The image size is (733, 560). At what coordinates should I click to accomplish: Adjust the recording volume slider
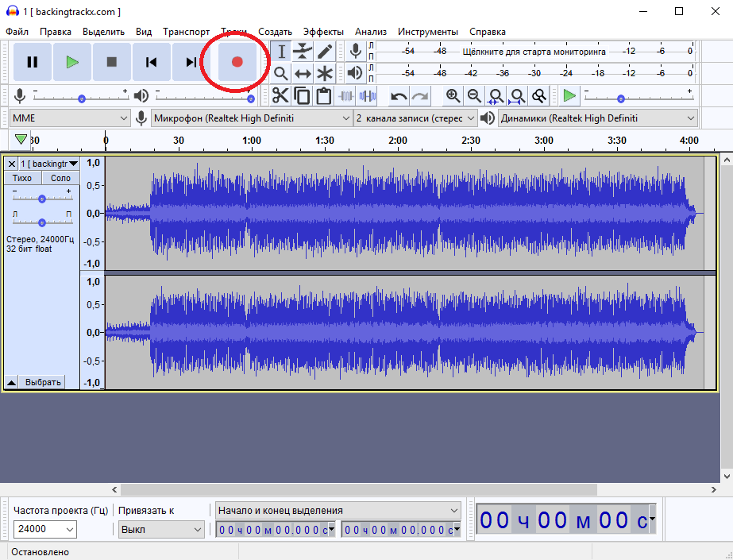(82, 98)
